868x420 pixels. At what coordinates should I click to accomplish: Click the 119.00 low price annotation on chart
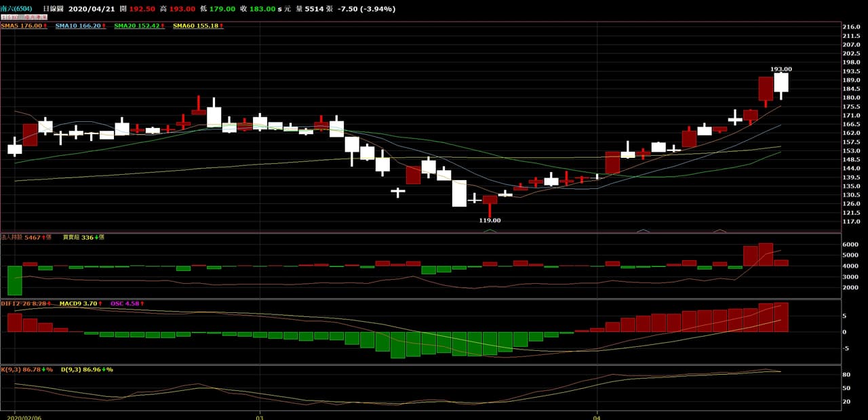pos(490,220)
